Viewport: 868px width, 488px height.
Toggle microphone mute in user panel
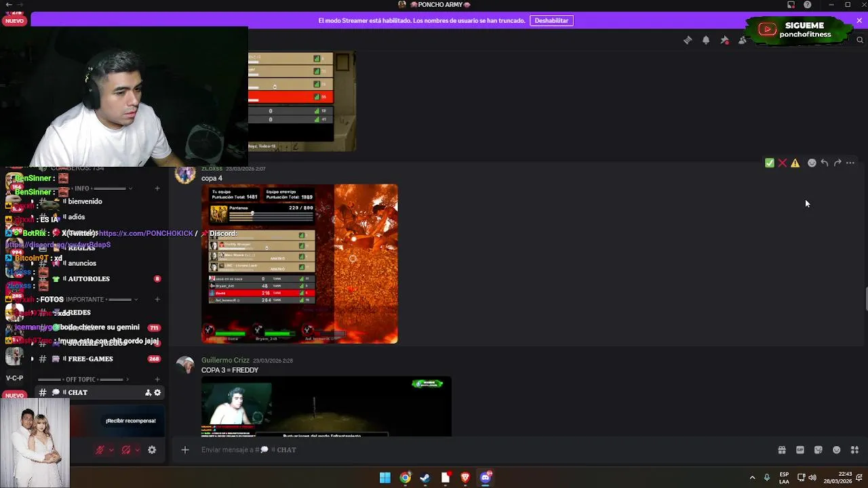coord(100,449)
